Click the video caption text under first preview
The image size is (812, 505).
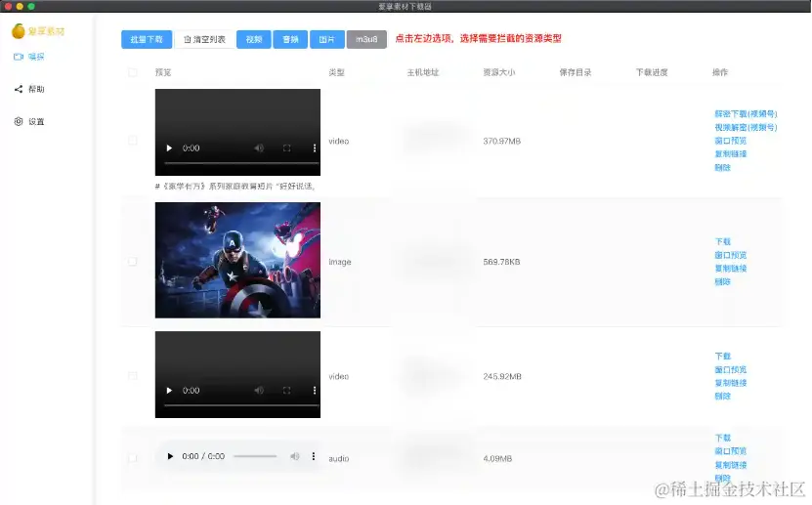pyautogui.click(x=235, y=186)
